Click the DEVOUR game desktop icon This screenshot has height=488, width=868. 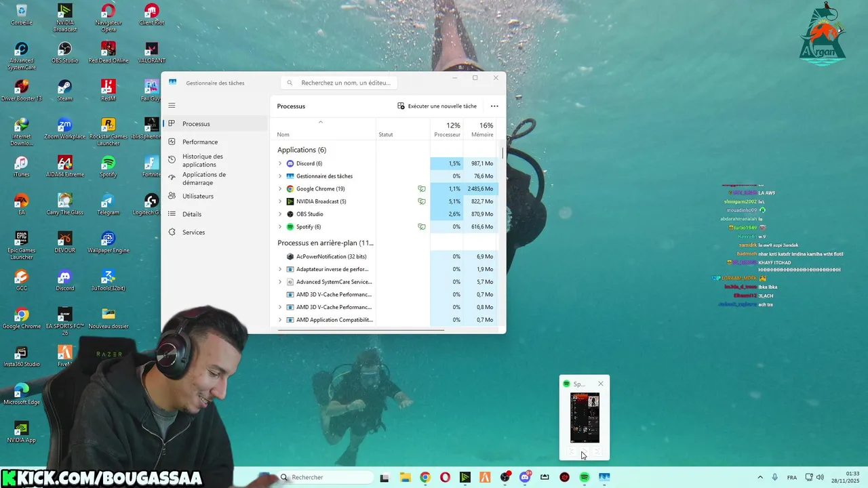pos(64,242)
